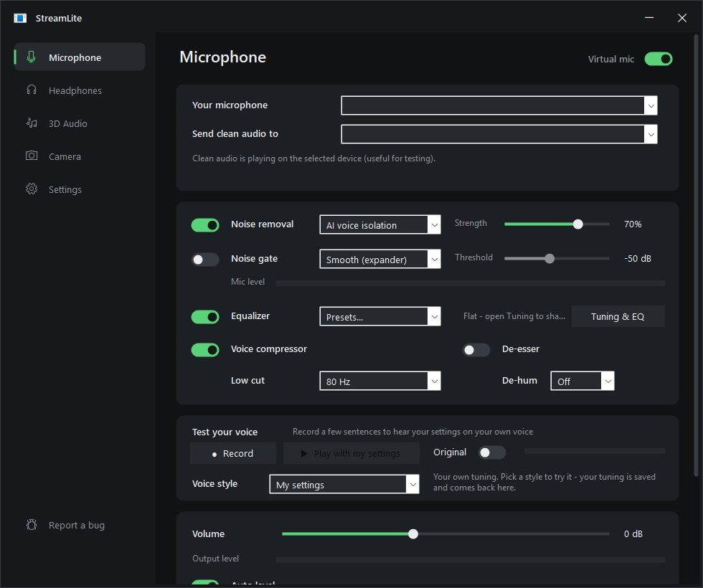
Task: Click the Microphone page heading
Action: [223, 57]
